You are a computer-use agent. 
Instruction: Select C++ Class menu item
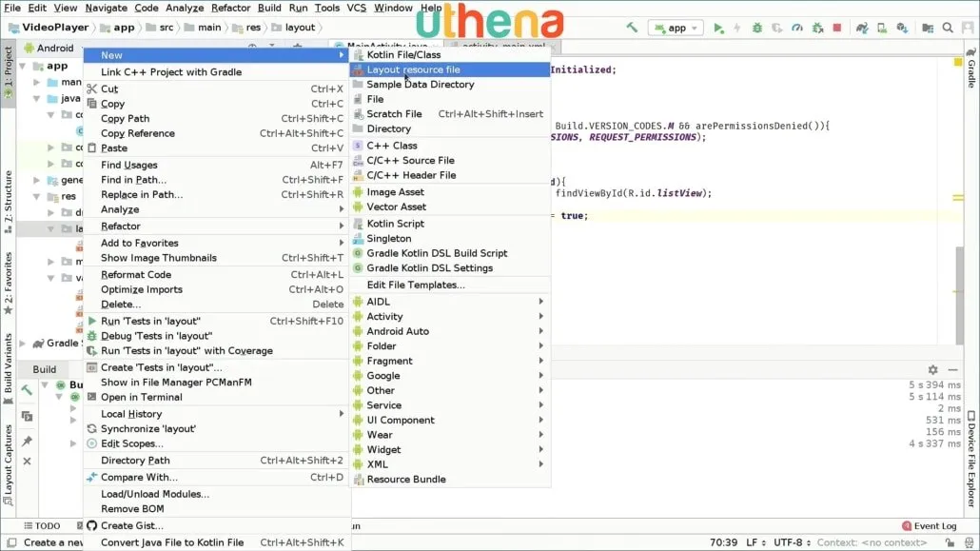pos(450,146)
